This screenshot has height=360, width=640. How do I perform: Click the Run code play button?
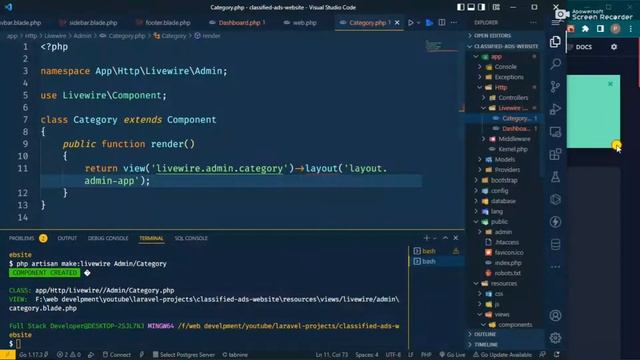(x=411, y=23)
